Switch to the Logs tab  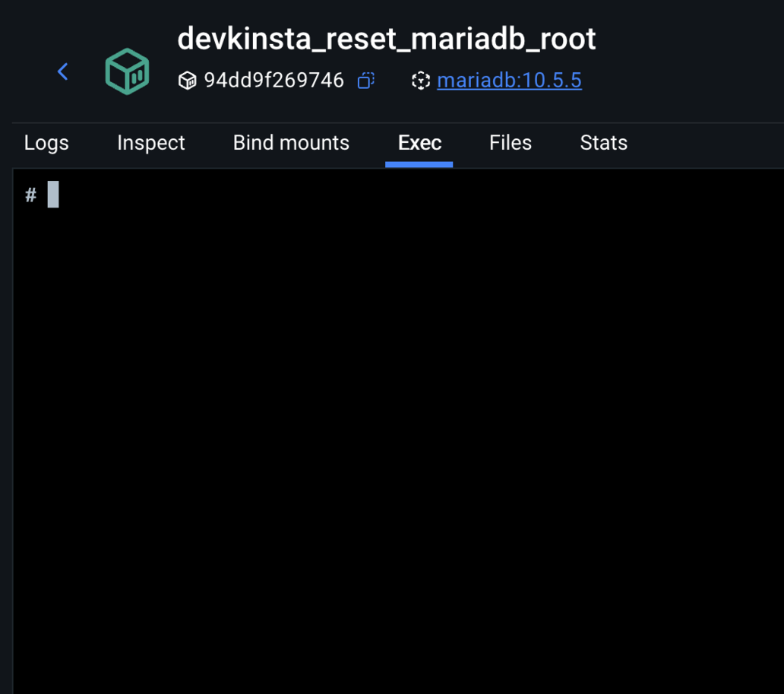(x=46, y=143)
